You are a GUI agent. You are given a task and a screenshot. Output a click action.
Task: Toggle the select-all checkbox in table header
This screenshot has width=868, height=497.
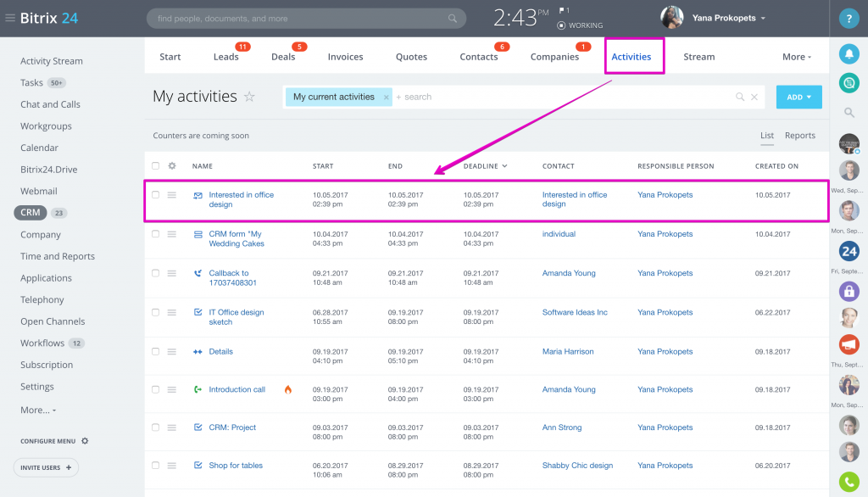tap(156, 165)
